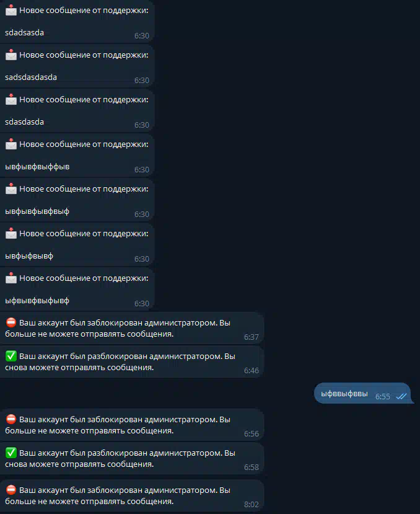Click green checkmark icon in 6:46 unblocked message
420x514 pixels.
11,356
